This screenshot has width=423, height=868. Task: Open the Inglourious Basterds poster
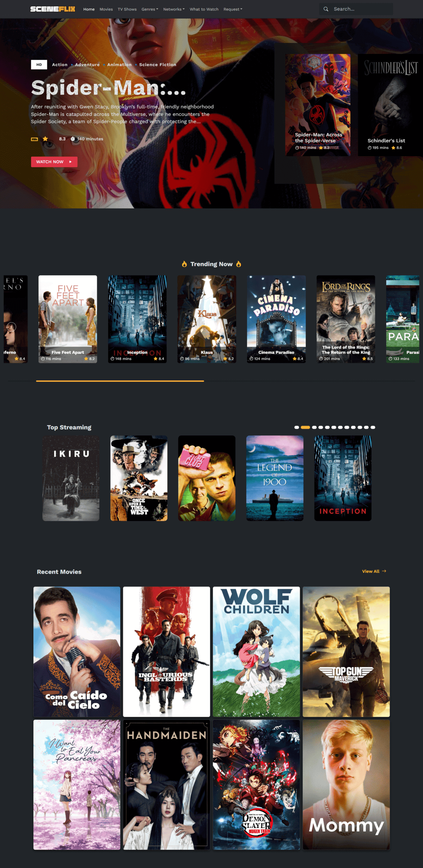tap(166, 652)
